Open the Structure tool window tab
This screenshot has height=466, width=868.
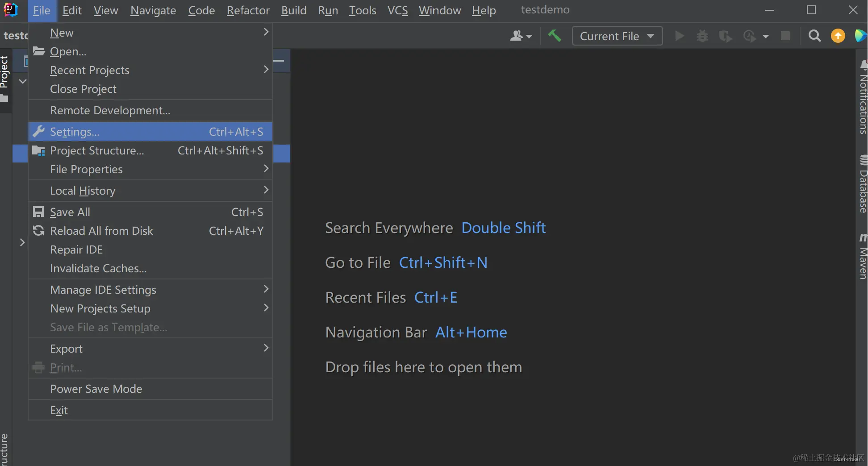(4, 449)
